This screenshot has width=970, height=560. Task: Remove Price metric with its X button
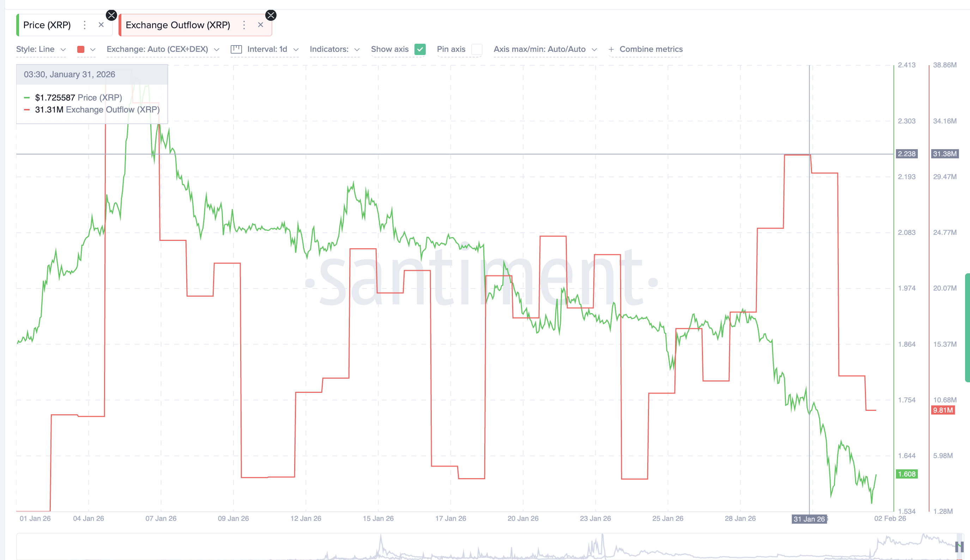[101, 25]
